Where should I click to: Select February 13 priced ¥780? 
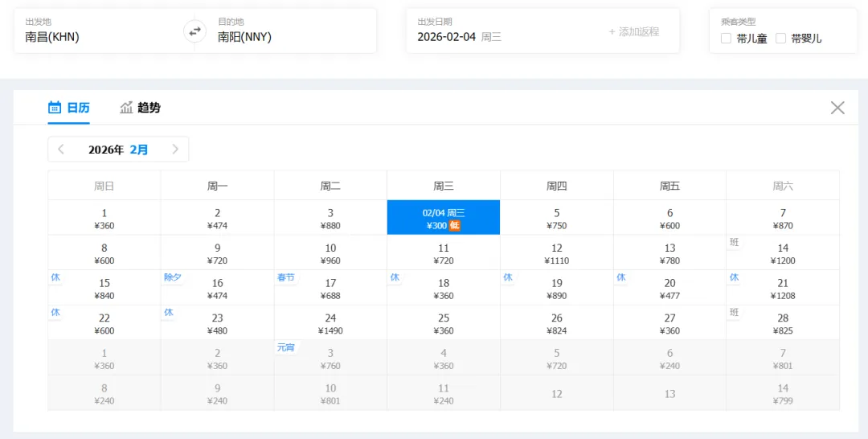pos(669,252)
